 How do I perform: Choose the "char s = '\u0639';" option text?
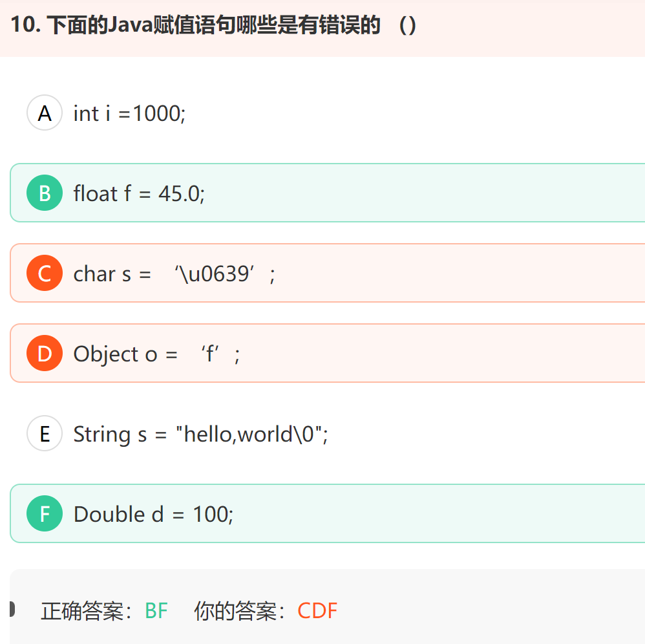(174, 274)
